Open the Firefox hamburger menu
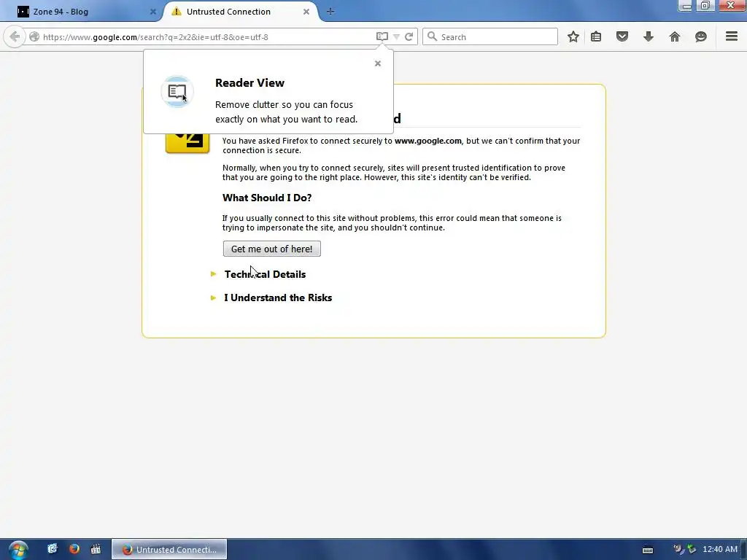Viewport: 747px width, 560px height. pos(732,36)
